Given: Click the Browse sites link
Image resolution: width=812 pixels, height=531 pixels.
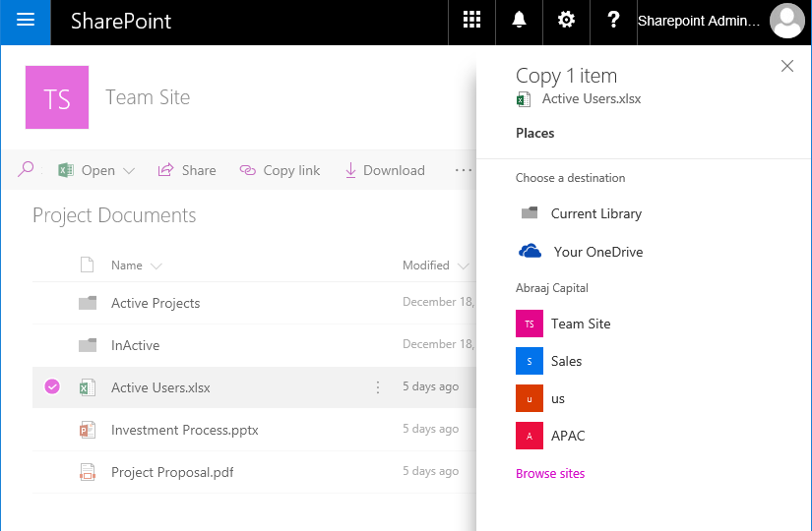Looking at the screenshot, I should pyautogui.click(x=550, y=474).
